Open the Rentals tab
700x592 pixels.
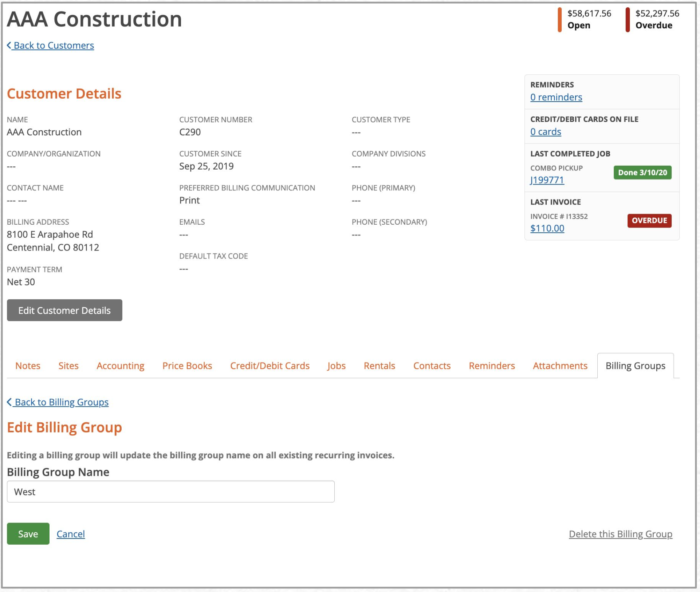click(379, 366)
